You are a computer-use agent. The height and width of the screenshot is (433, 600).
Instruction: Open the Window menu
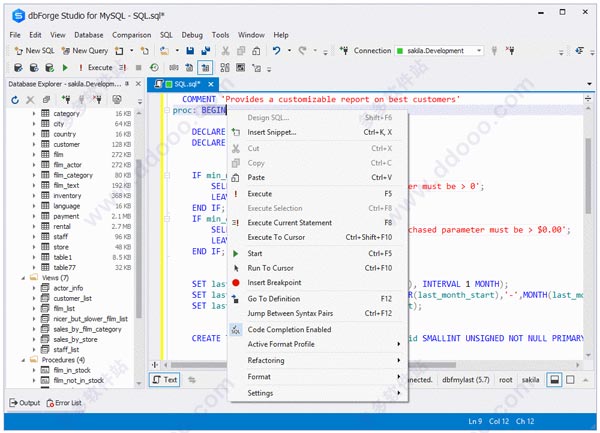(x=251, y=35)
